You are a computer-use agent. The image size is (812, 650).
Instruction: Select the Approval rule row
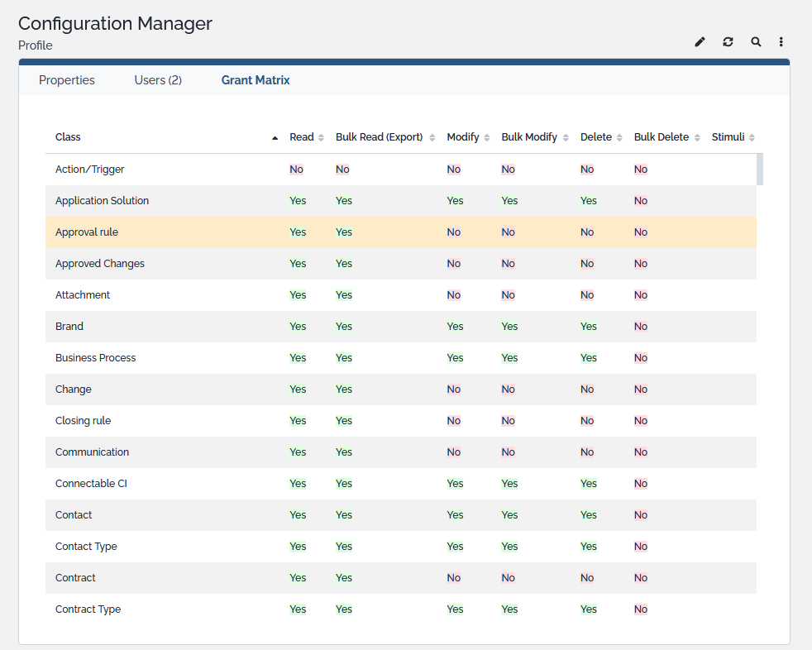(x=87, y=232)
